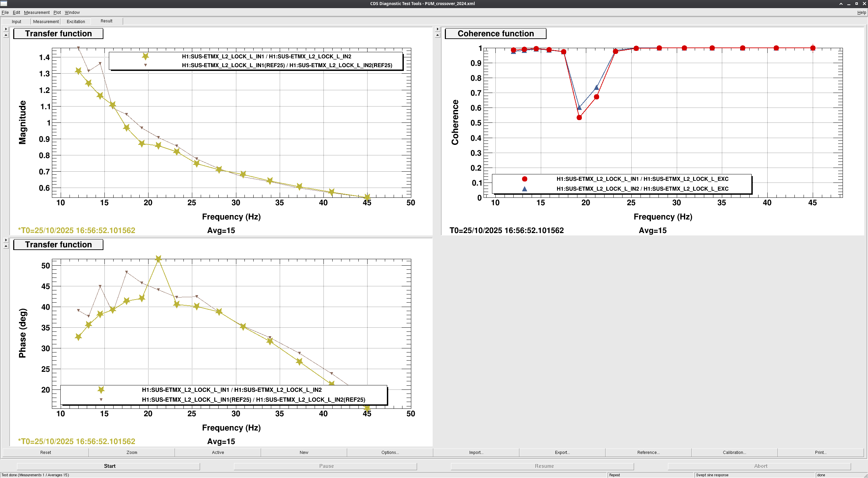Open the Options... dialog for the plot
Viewport: 868px width, 478px height.
click(x=390, y=453)
